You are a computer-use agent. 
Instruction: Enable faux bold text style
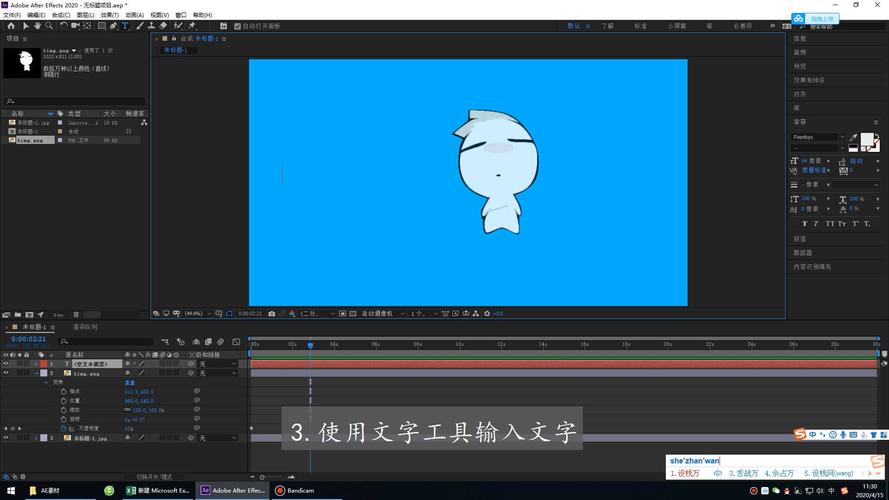[805, 224]
